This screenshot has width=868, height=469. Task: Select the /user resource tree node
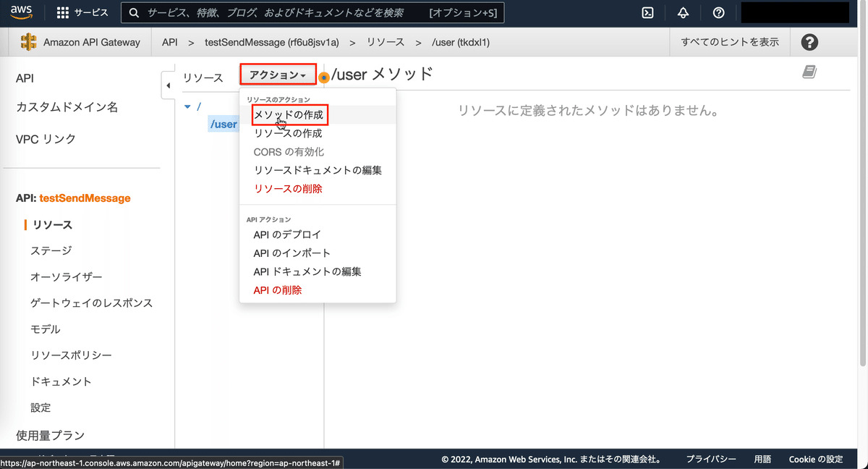[x=224, y=124]
